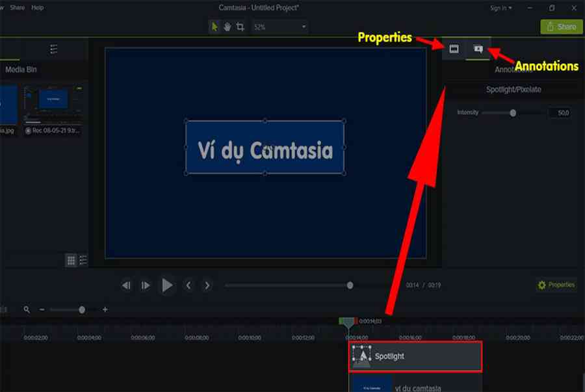This screenshot has height=392, width=585.
Task: Select the Ví dụ Camtasia annotation on canvas
Action: tap(265, 147)
